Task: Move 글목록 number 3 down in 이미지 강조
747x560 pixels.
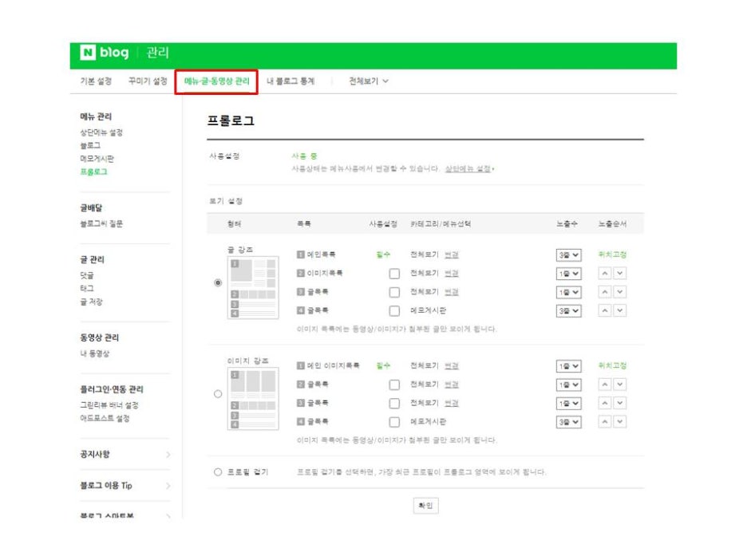Action: pos(620,403)
